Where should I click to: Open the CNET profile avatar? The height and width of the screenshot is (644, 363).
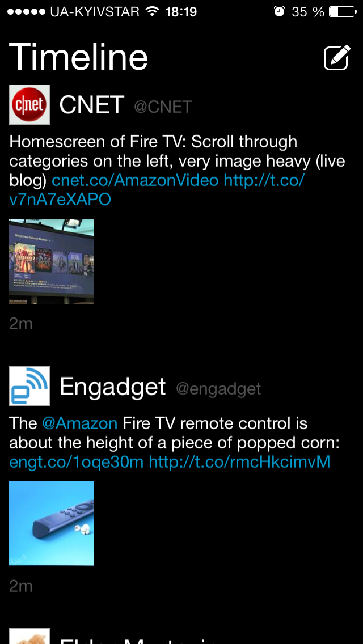(29, 105)
